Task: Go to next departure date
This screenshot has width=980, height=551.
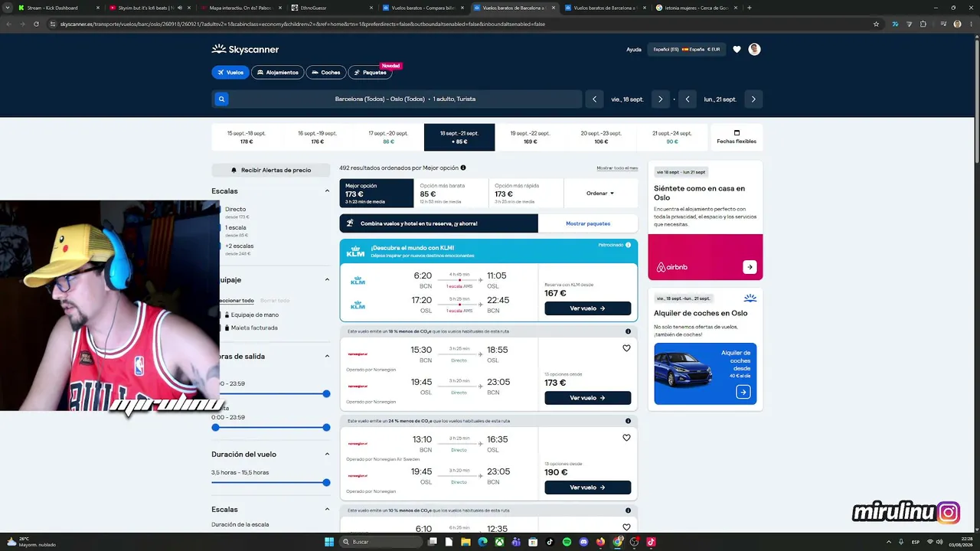Action: point(660,99)
